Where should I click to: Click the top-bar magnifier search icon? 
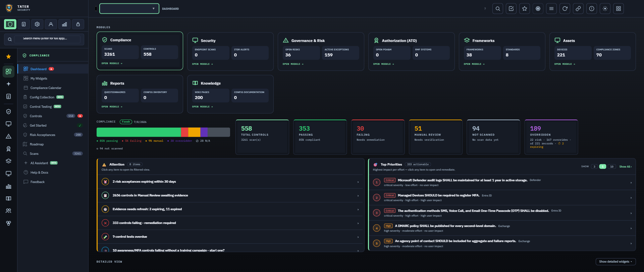(x=498, y=9)
